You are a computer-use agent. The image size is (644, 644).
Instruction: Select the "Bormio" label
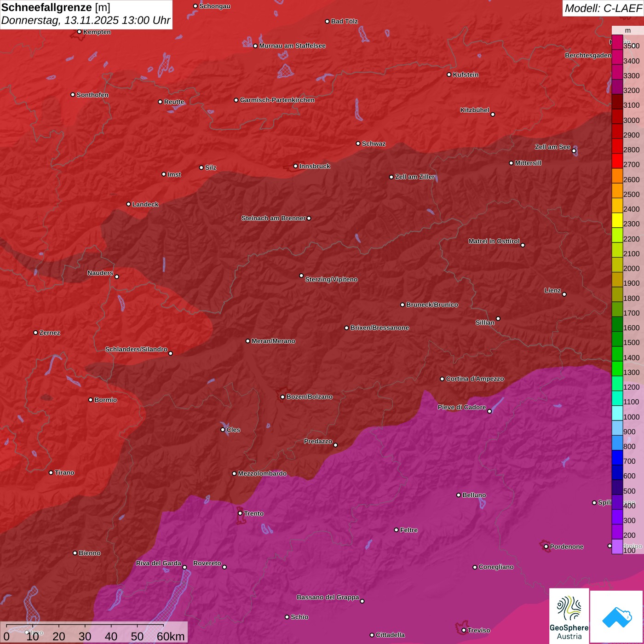tap(105, 400)
